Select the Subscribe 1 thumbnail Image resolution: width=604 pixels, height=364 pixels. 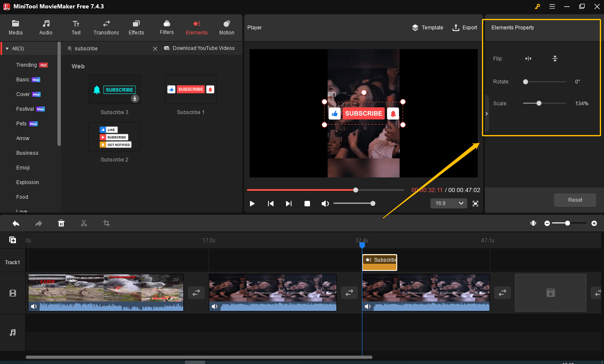[x=191, y=89]
